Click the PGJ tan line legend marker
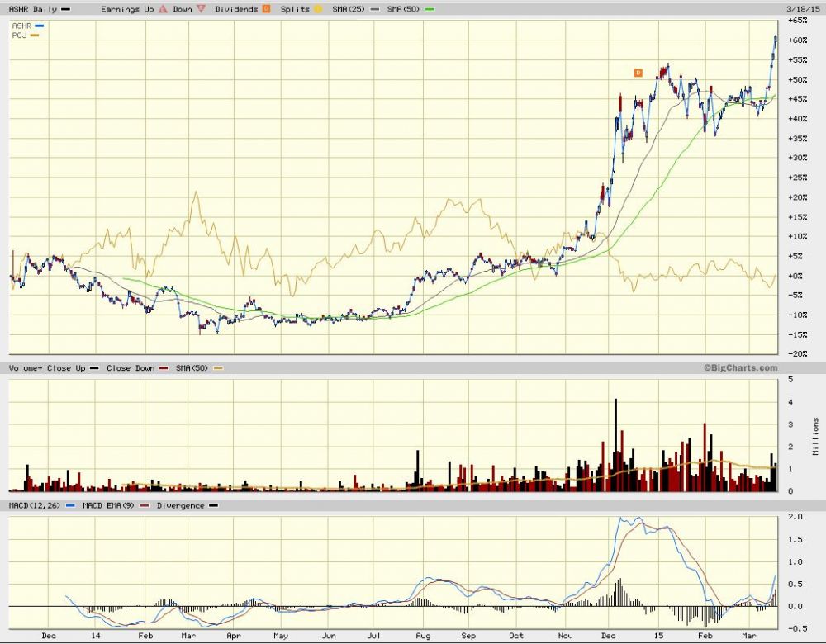This screenshot has height=644, width=826. [x=35, y=35]
